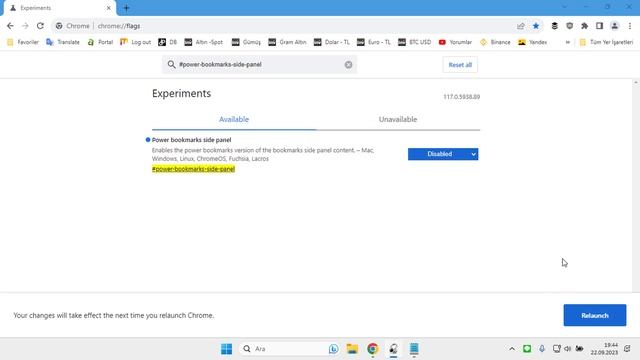Share this page via the share icon
Viewport: 640px width, 360px height.
coord(520,26)
